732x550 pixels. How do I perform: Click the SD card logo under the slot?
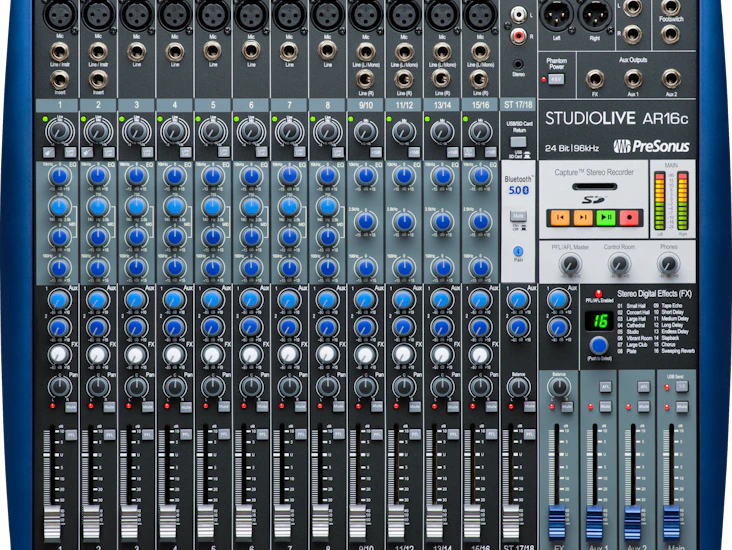tap(594, 200)
